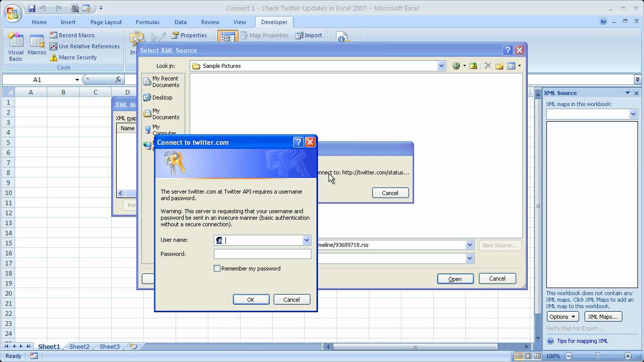Switch to Sheet3 tab

[x=110, y=346]
